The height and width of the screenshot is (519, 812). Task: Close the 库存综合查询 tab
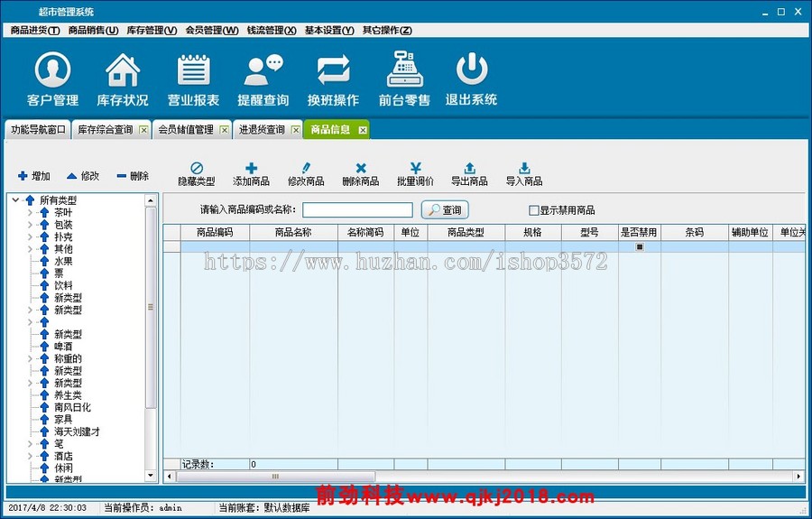click(144, 130)
